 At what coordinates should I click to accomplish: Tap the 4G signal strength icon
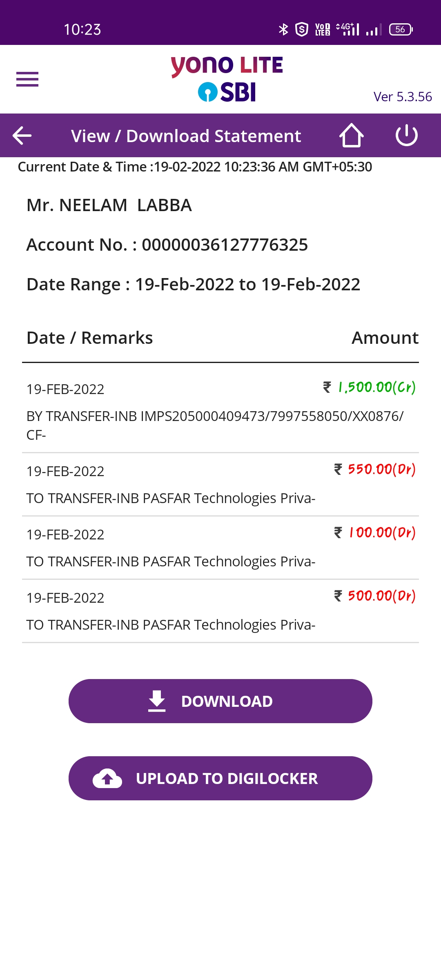pyautogui.click(x=348, y=29)
